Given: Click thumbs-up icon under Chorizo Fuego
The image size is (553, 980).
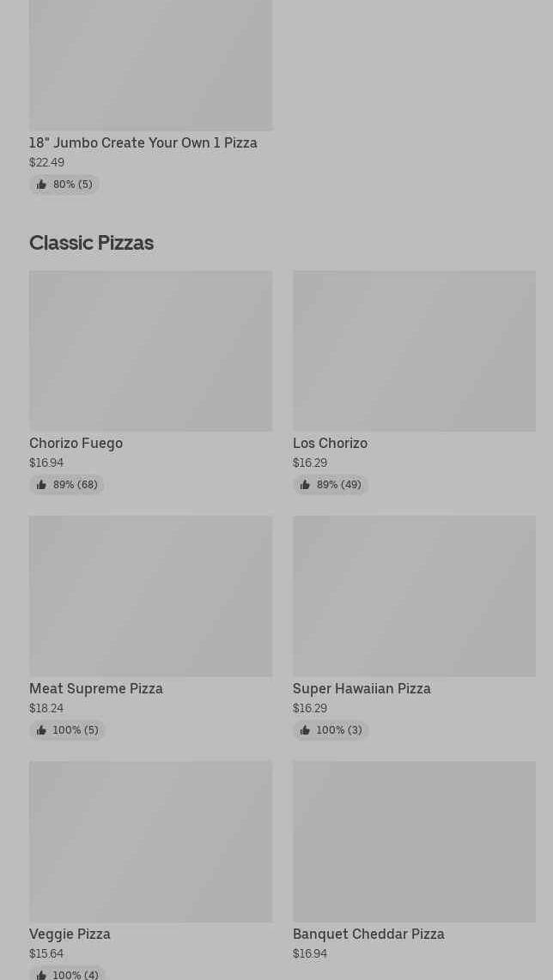Looking at the screenshot, I should pyautogui.click(x=41, y=485).
